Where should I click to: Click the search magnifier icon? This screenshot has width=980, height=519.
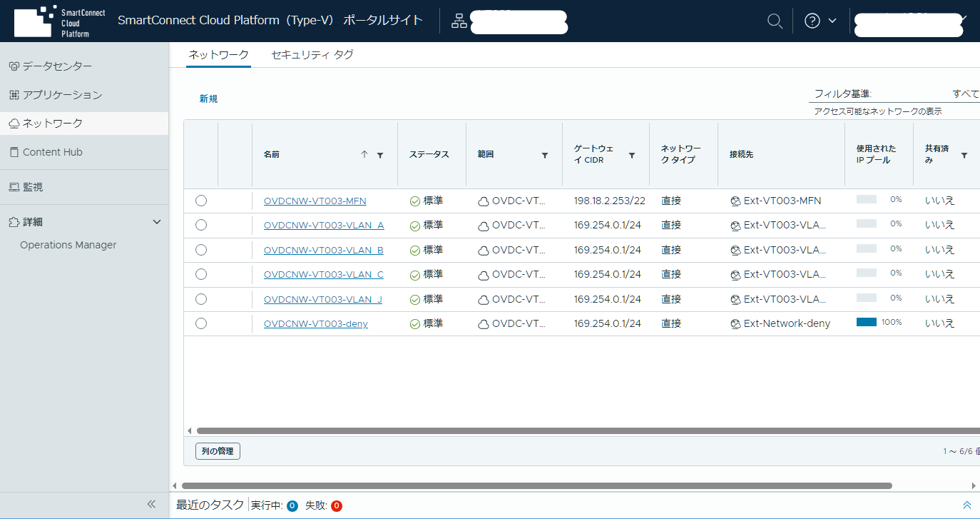coord(775,21)
